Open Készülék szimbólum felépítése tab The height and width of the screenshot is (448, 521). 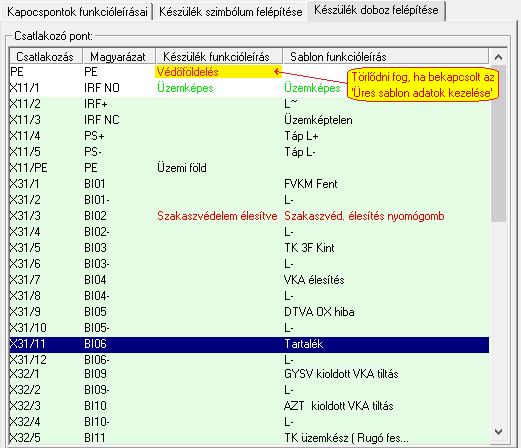pos(230,12)
